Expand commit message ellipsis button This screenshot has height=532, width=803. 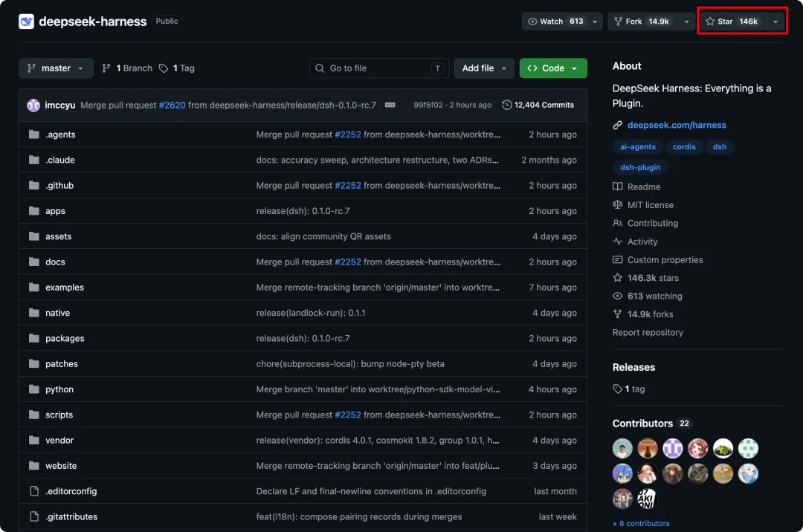390,105
